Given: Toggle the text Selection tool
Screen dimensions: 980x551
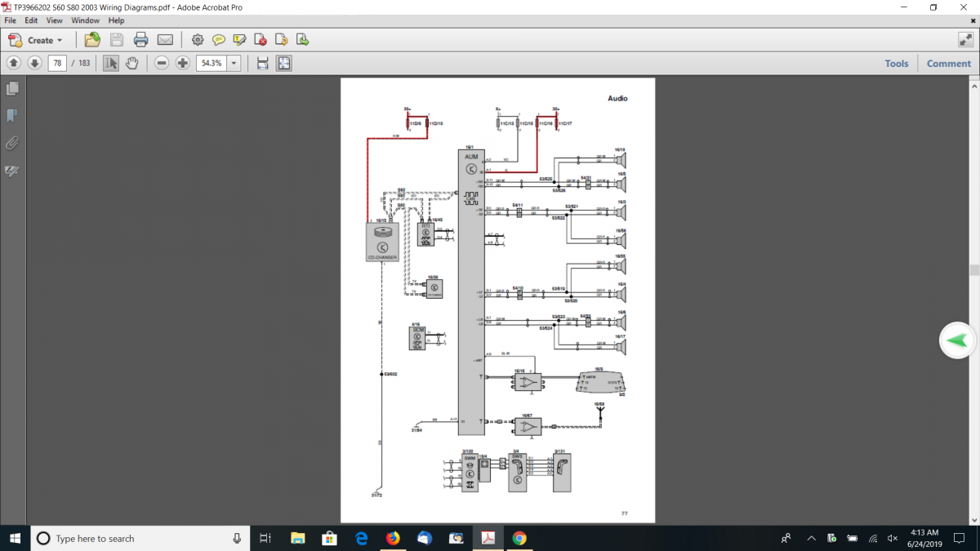Looking at the screenshot, I should (111, 63).
